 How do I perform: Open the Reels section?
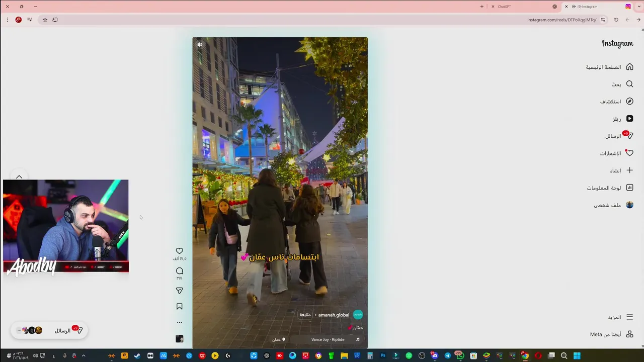[x=623, y=119]
